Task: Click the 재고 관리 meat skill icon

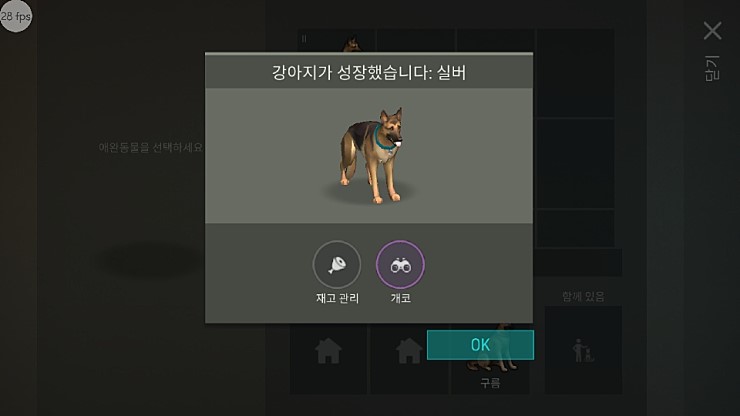Action: click(x=336, y=264)
